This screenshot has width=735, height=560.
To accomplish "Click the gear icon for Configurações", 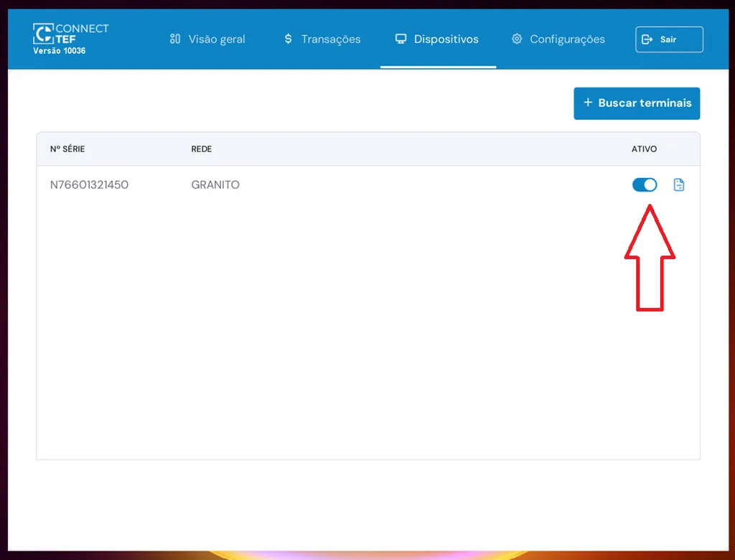I will pos(517,39).
